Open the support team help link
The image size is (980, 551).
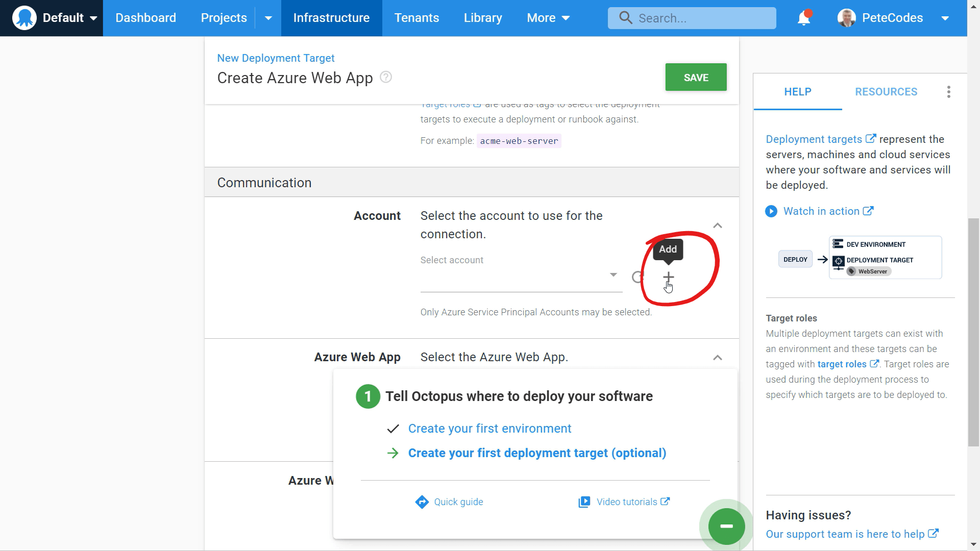point(852,534)
